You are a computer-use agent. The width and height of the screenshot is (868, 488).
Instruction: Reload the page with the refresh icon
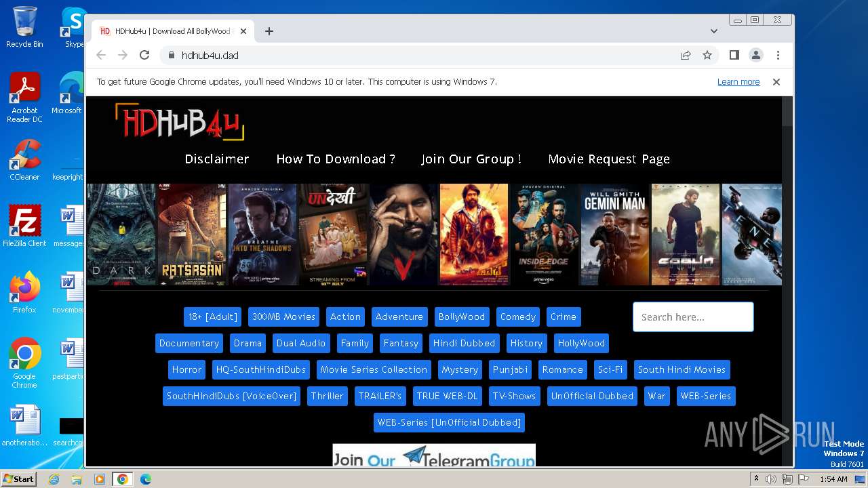[144, 55]
